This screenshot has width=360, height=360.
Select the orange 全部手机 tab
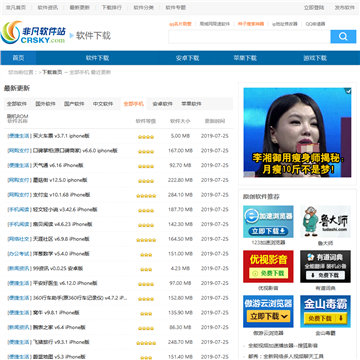pos(134,104)
